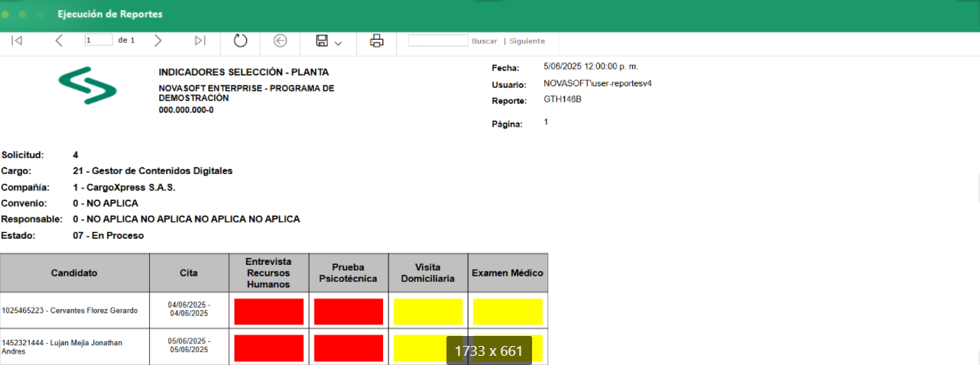Image resolution: width=980 pixels, height=365 pixels.
Task: Click the red Entrevista cell for Cervantes Florez
Action: tap(269, 312)
